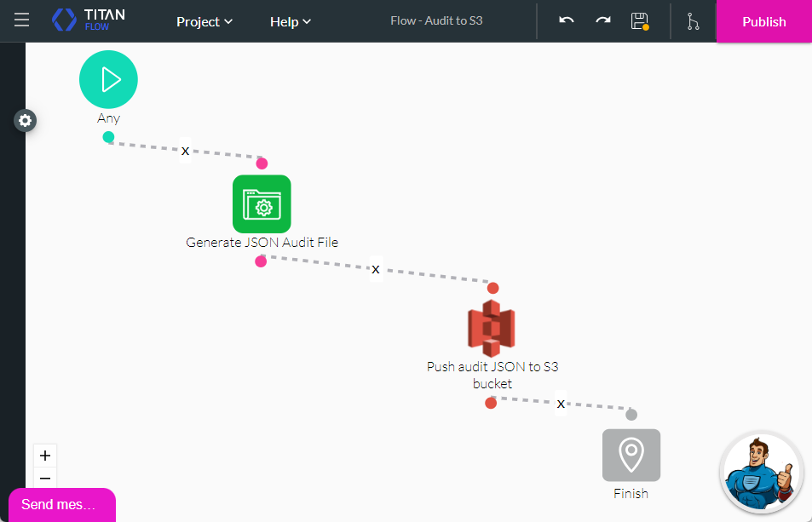Image resolution: width=812 pixels, height=522 pixels.
Task: Open version history via the branch icon
Action: (x=693, y=21)
